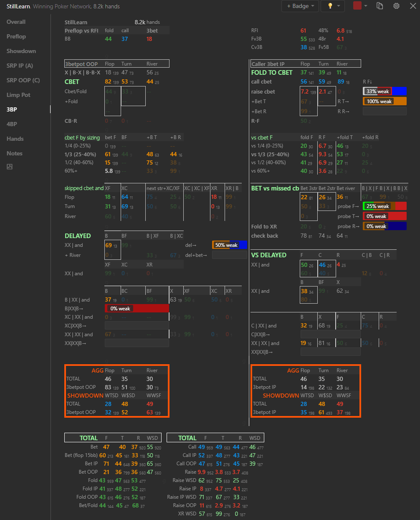Open the settings gear icon
This screenshot has width=420, height=520.
(x=396, y=6)
